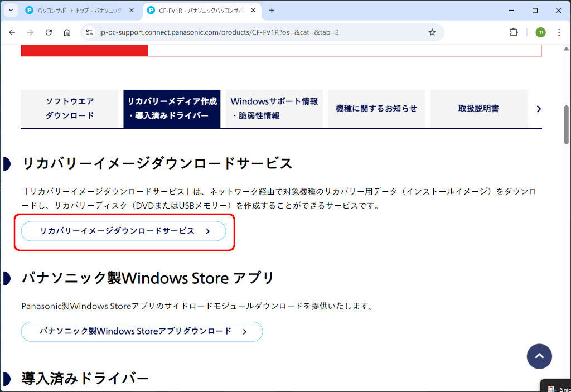Close the パソコンサポートトップ browser tab
Viewport: 571px width, 392px height.
pos(132,11)
